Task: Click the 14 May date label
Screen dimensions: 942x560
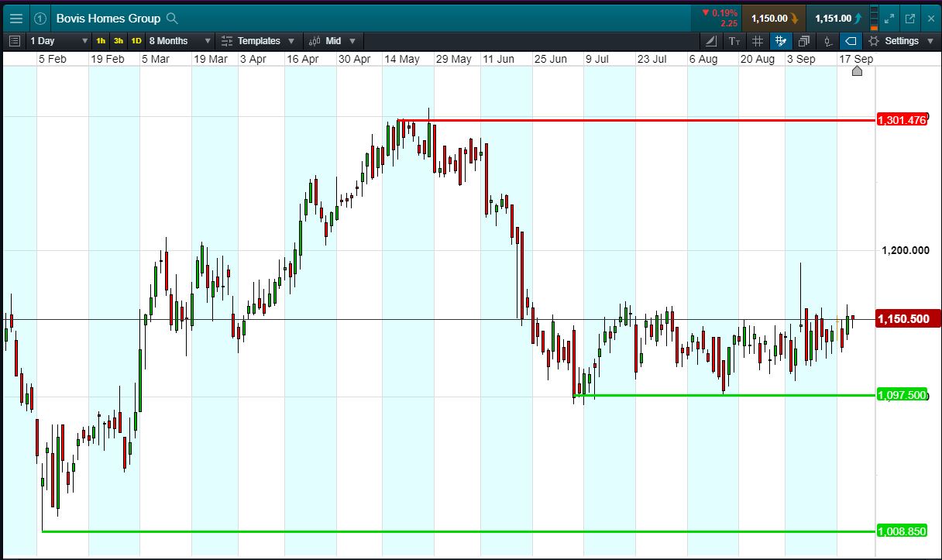Action: click(401, 59)
